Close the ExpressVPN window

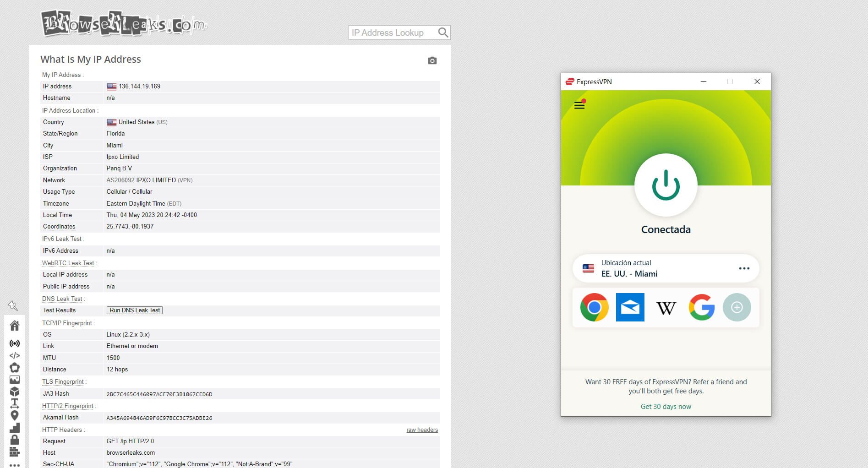(x=757, y=82)
